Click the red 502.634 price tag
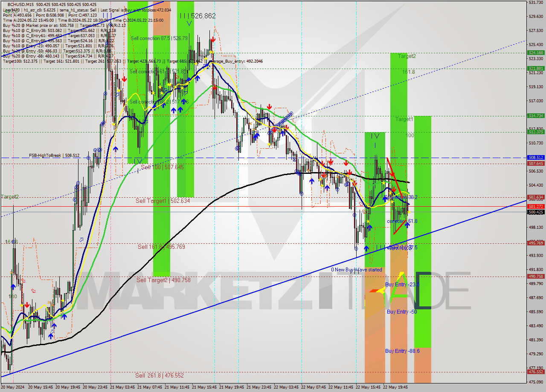Viewport: 546px width, 392px height. tap(536, 197)
